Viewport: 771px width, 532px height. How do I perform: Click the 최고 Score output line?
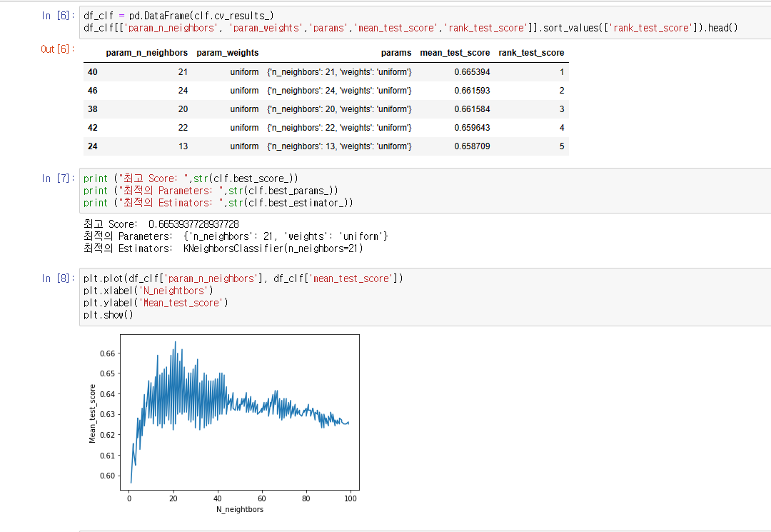tap(161, 224)
